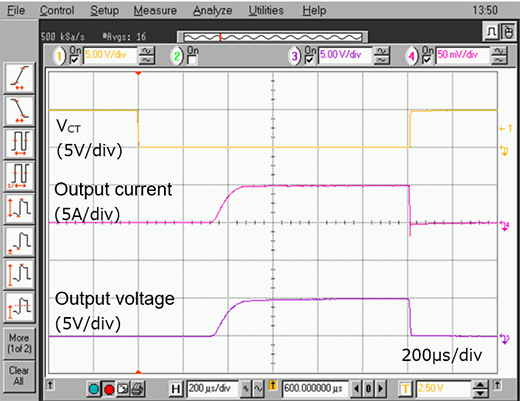Open the Measure menu
The height and width of the screenshot is (401, 520).
[155, 11]
